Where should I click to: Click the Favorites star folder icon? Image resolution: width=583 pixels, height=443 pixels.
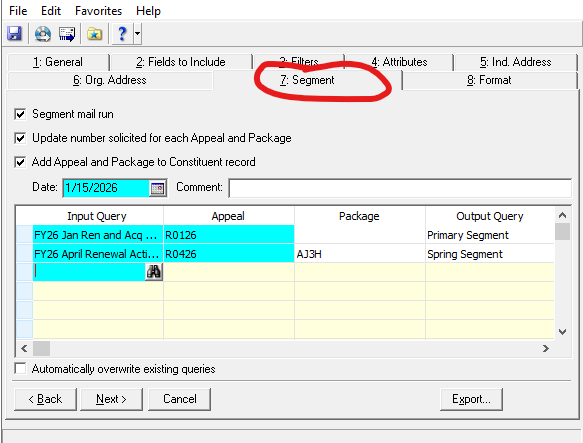tap(94, 34)
